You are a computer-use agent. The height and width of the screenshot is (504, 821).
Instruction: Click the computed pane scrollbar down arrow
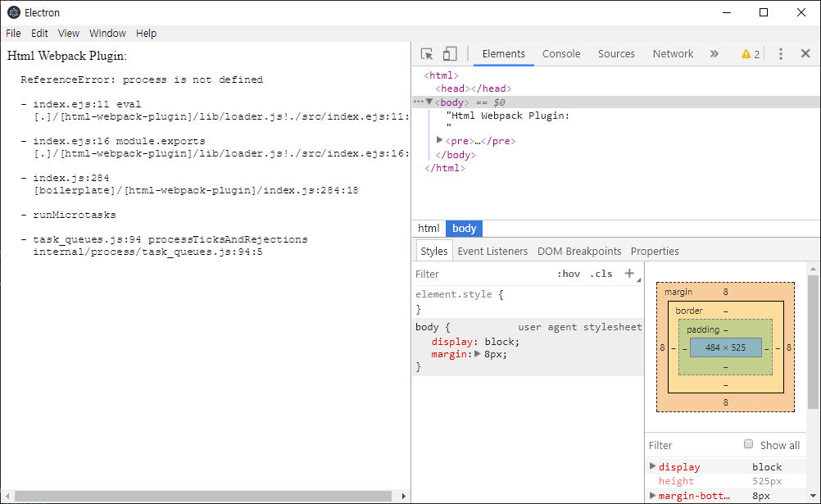point(813,496)
